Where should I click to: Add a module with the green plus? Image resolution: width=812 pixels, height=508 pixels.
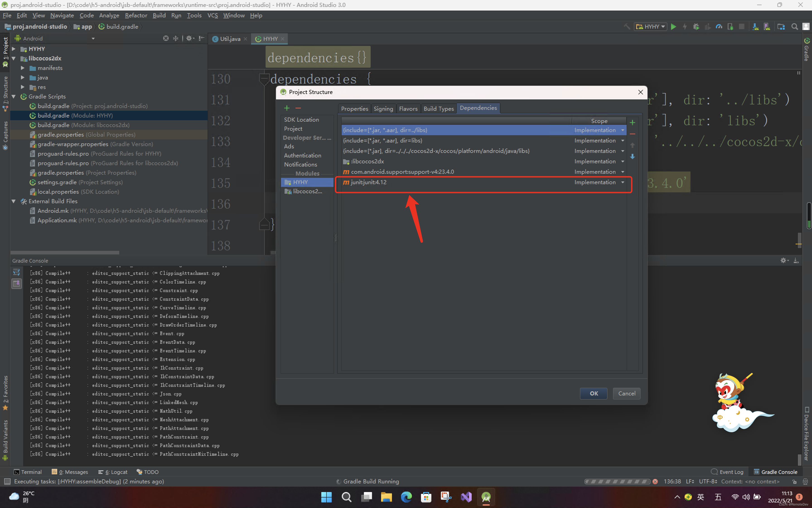(287, 108)
